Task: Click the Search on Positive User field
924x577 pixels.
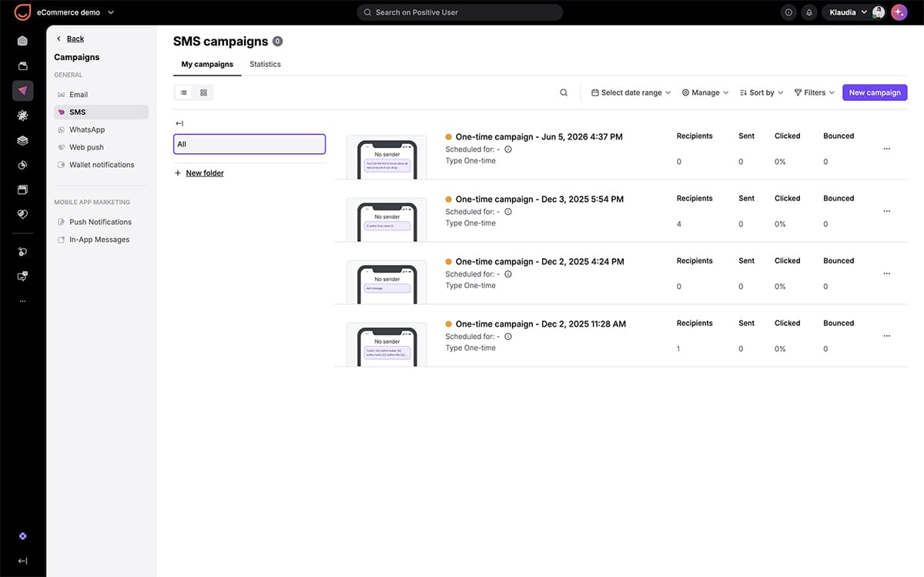Action: (460, 12)
